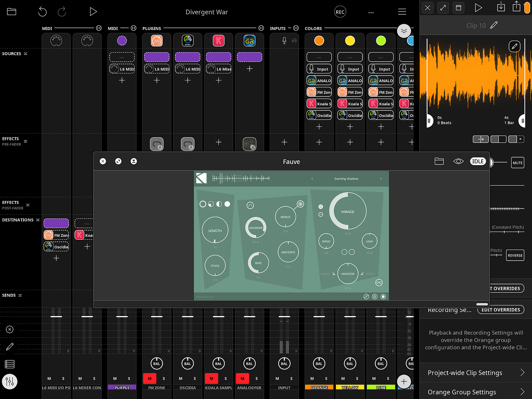The height and width of the screenshot is (399, 532).
Task: Mute the FM Zone channel
Action: tap(149, 379)
